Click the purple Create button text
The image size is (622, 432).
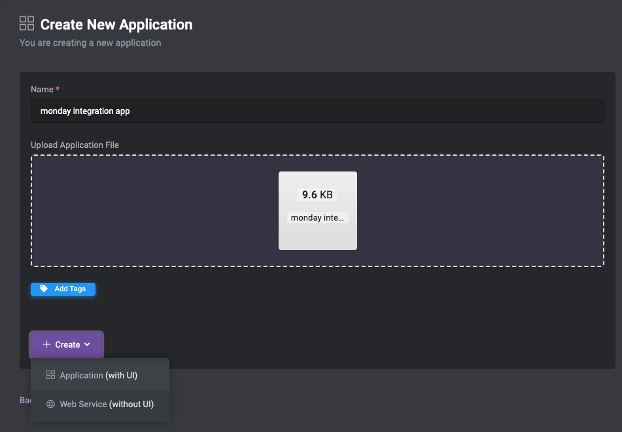coord(67,344)
